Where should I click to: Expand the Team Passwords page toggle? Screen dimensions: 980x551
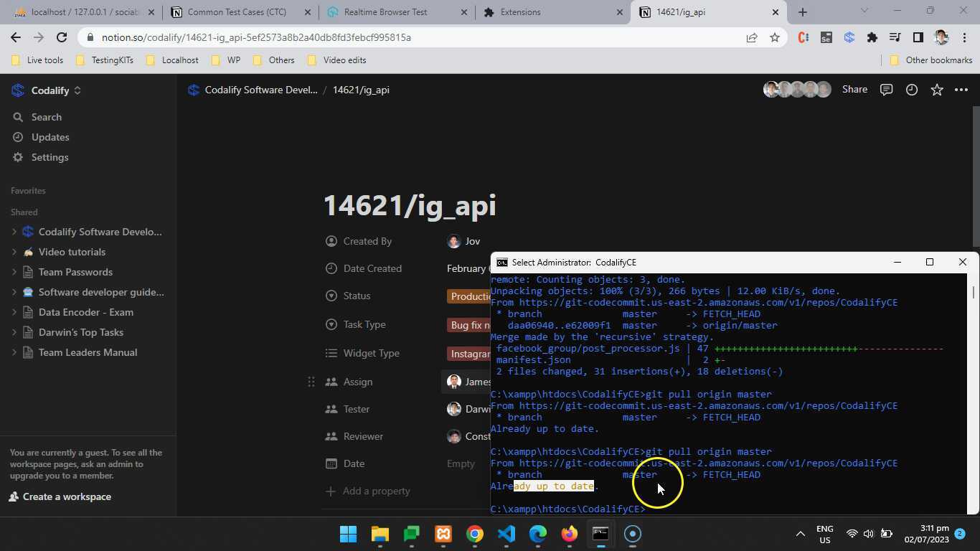(x=14, y=272)
